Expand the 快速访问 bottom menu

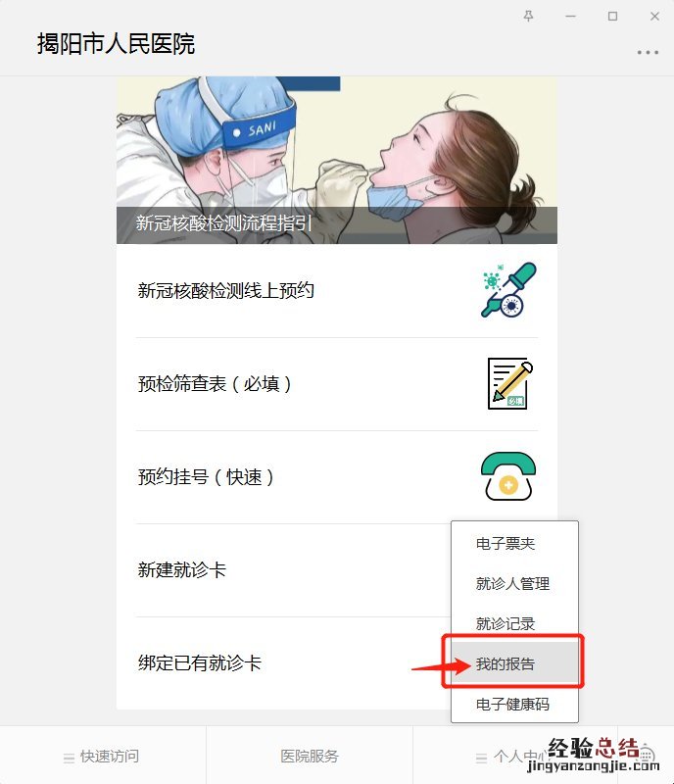(x=103, y=756)
